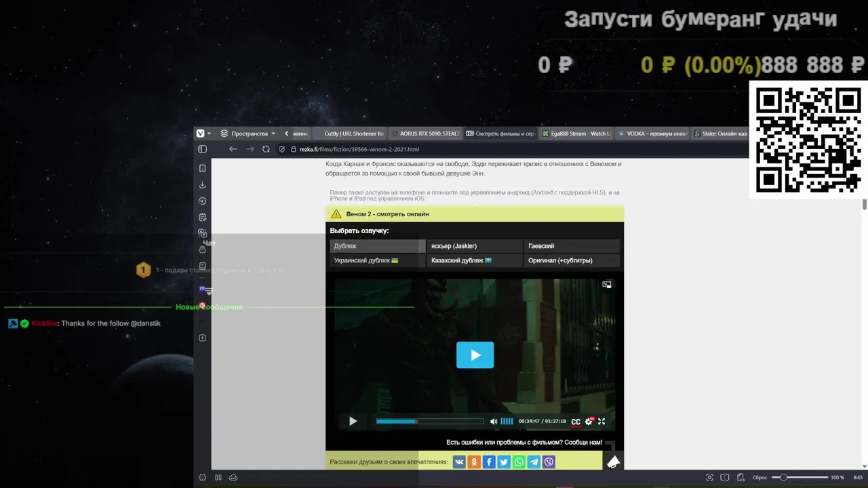Switch to Stake Онлайн-казино tab
Viewport: 868px width, 488px height.
(719, 134)
